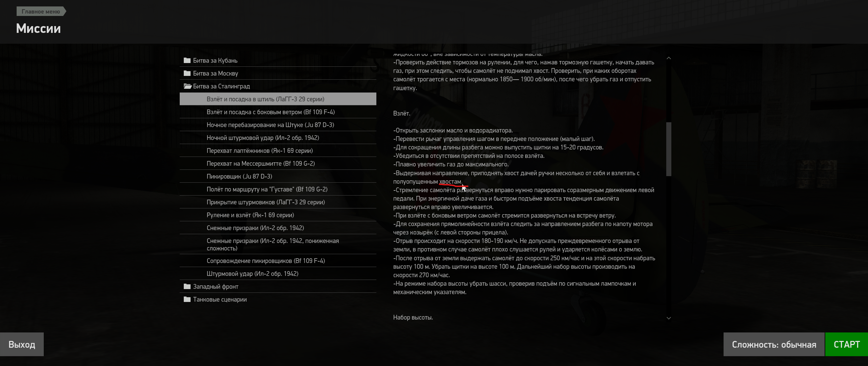Image resolution: width=868 pixels, height=366 pixels.
Task: Click the scroll-up arrow of the briefing text
Action: tap(669, 58)
